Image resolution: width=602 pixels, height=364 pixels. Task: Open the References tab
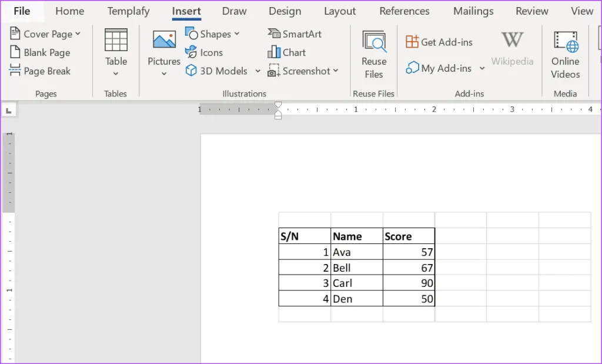point(404,11)
